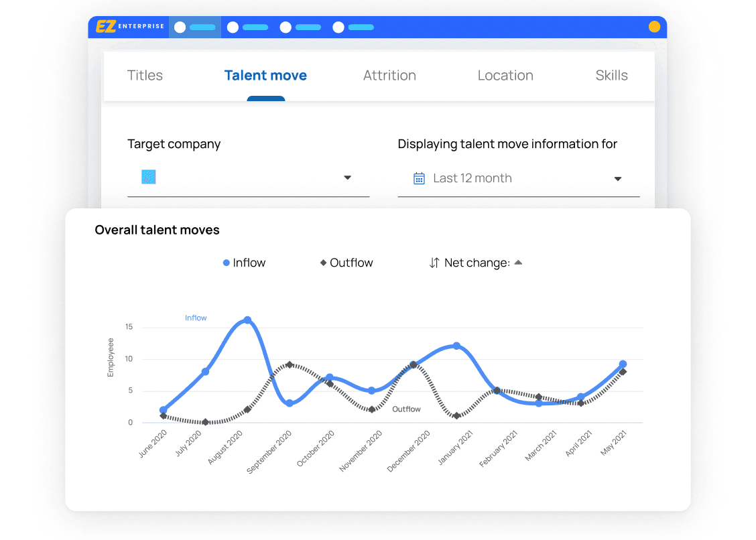Toggle the Net change sort direction triangle

[517, 262]
